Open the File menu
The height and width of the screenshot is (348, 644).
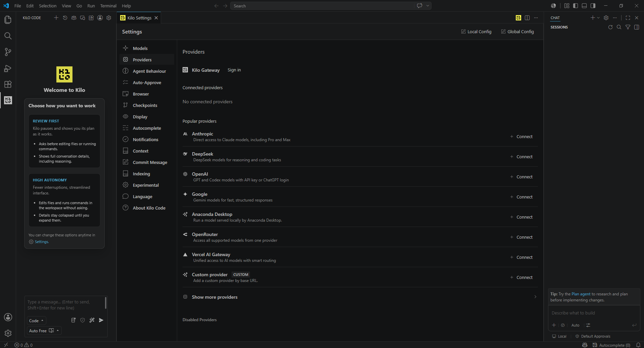18,6
